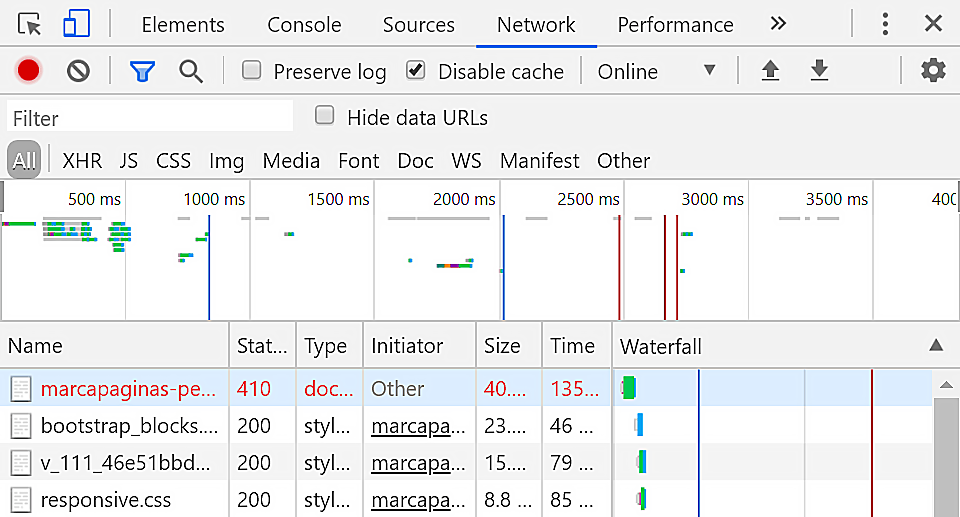Export HAR file with download arrow
The width and height of the screenshot is (960, 517).
(x=819, y=71)
